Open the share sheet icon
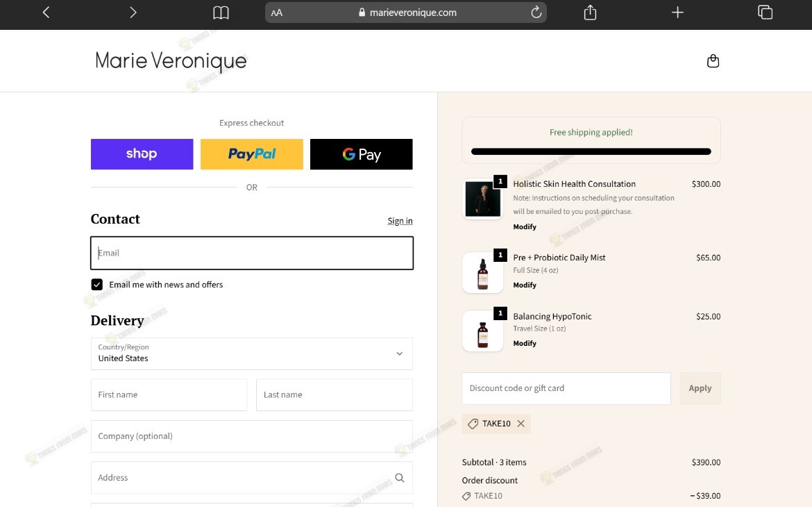 [590, 12]
